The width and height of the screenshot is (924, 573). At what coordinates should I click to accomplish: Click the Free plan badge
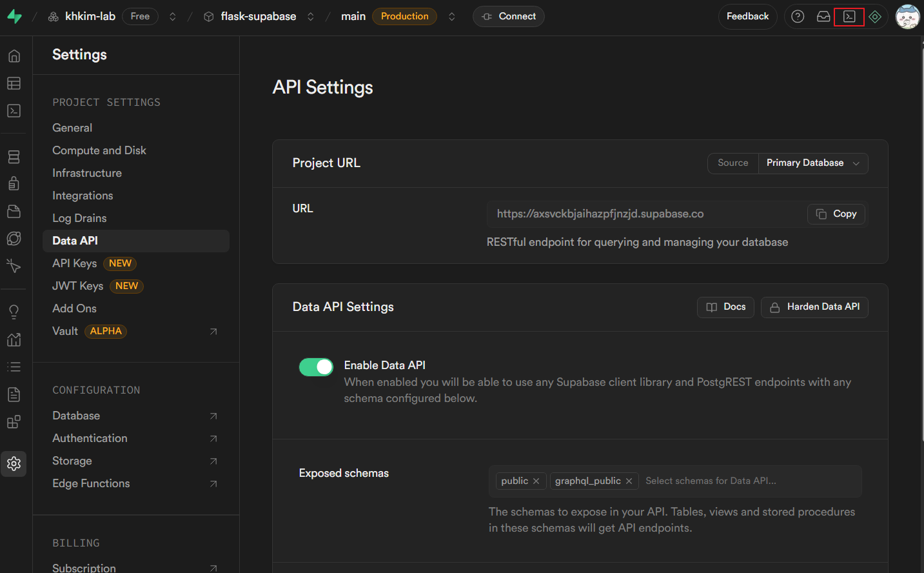tap(140, 17)
